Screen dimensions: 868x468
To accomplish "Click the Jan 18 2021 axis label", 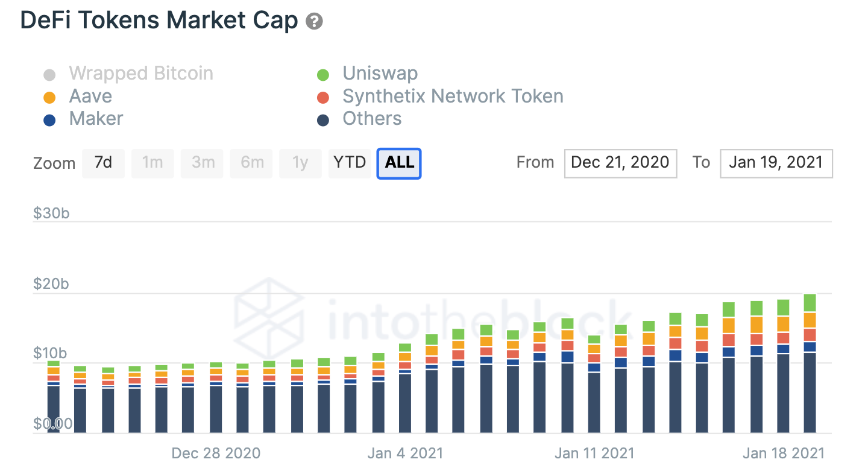I will click(x=783, y=453).
